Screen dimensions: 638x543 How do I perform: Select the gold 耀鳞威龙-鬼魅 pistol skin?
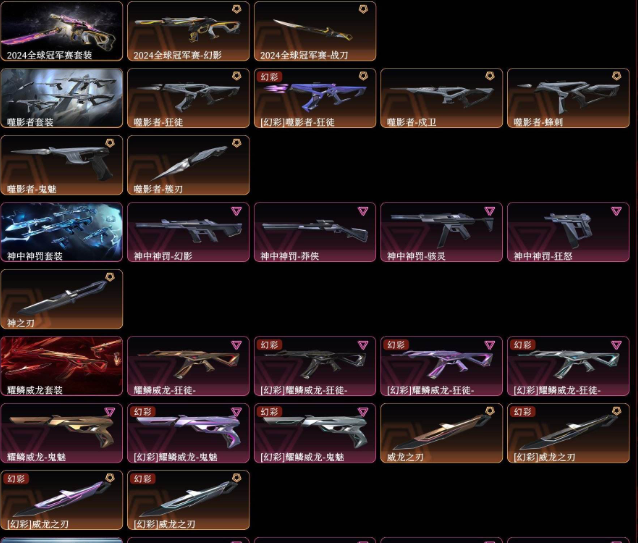pos(61,433)
